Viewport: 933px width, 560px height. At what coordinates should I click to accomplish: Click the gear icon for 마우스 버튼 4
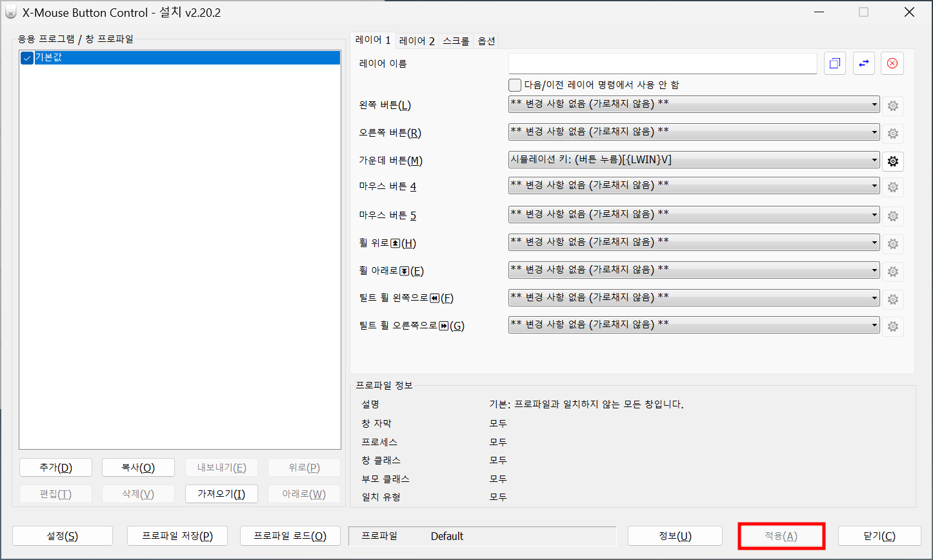point(893,187)
